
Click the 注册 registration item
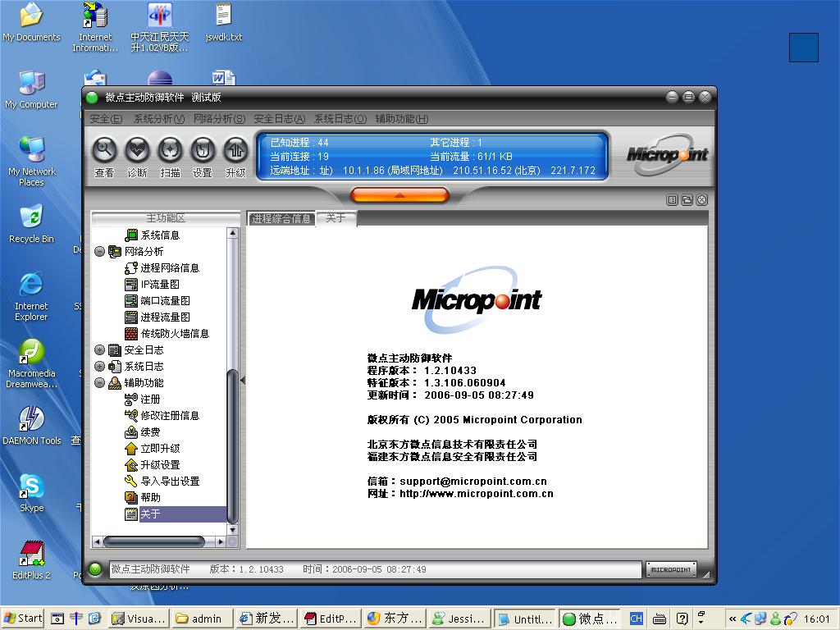[x=143, y=399]
